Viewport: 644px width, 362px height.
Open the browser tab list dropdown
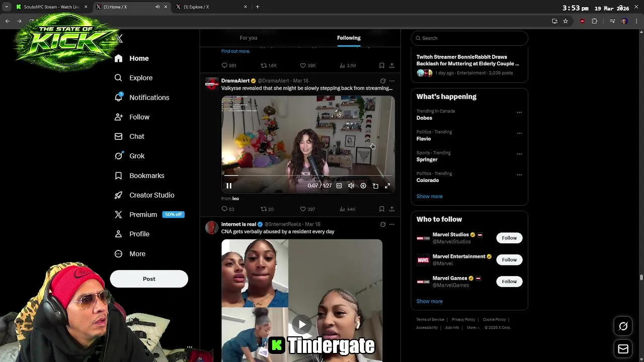tap(7, 7)
